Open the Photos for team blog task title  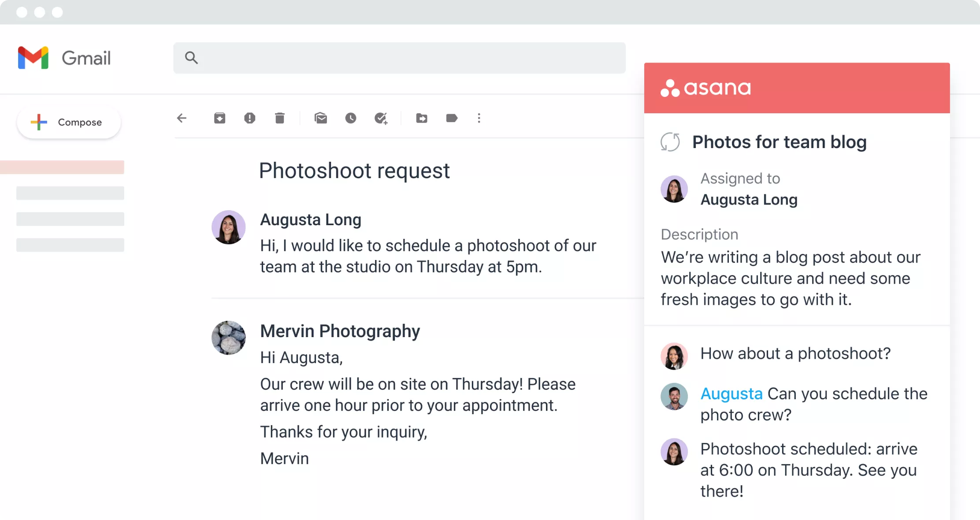pyautogui.click(x=779, y=142)
